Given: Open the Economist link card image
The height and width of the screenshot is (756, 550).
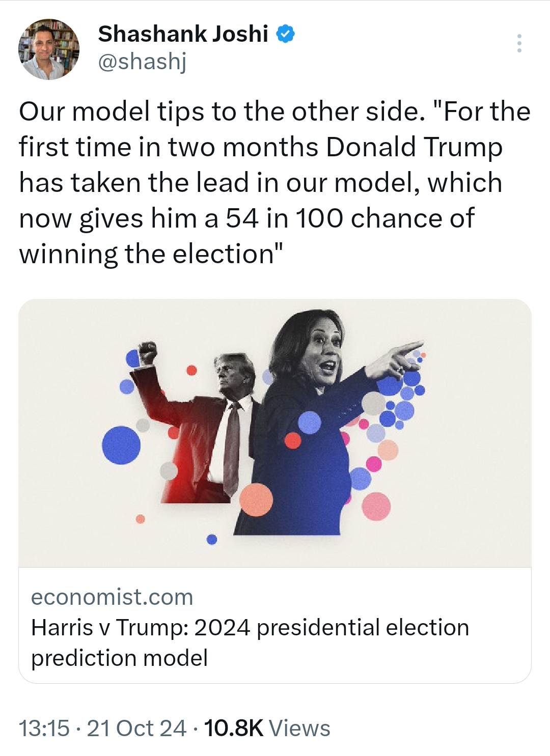Looking at the screenshot, I should pyautogui.click(x=275, y=433).
